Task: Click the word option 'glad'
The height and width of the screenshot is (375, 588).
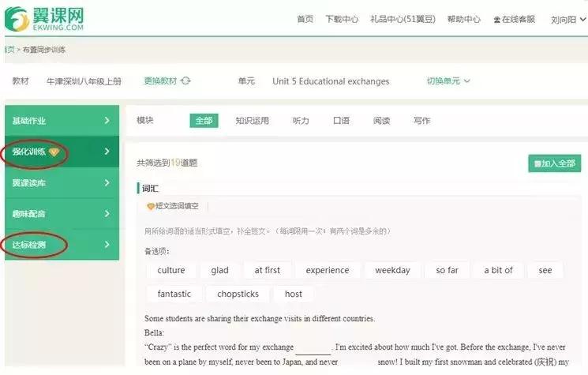Action: click(x=219, y=270)
